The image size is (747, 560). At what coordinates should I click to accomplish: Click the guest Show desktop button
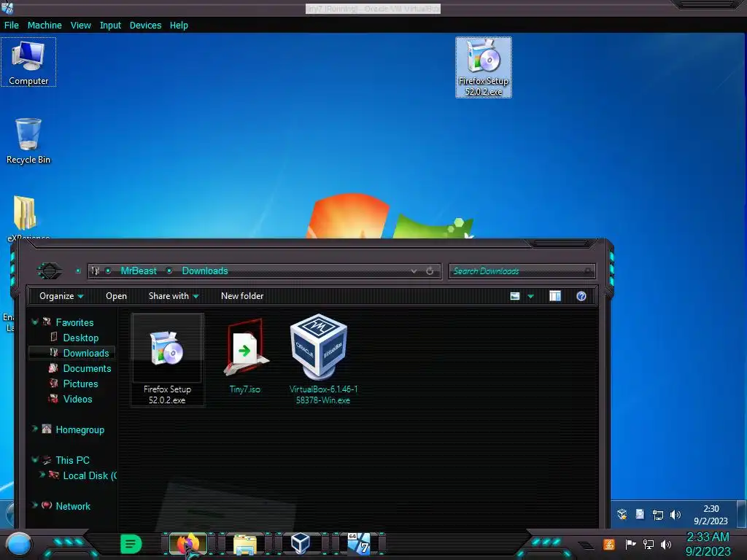click(x=741, y=514)
